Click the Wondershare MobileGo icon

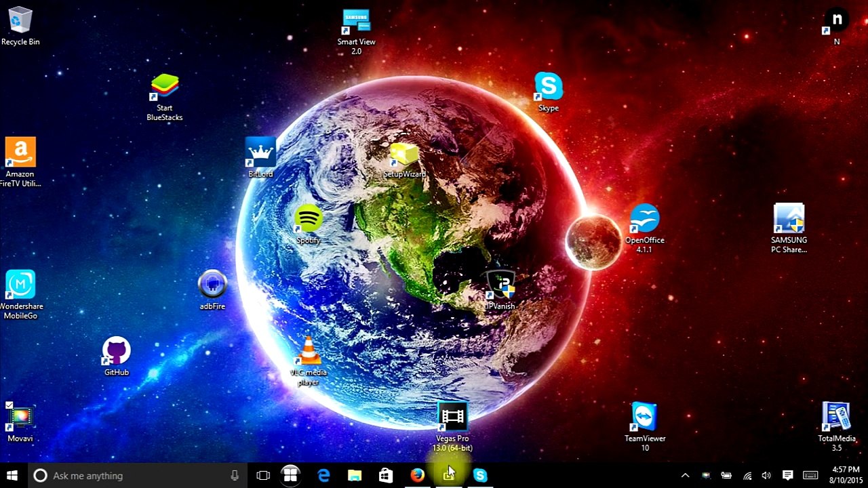coord(20,295)
